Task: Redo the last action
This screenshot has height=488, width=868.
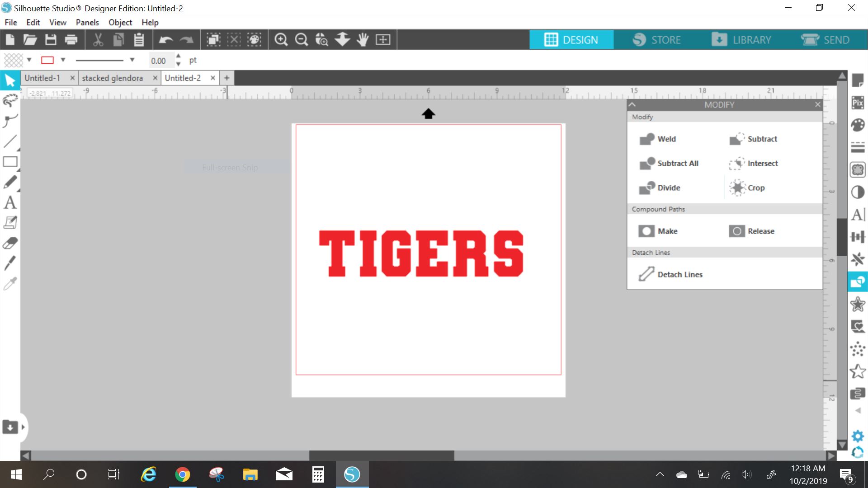Action: (186, 40)
